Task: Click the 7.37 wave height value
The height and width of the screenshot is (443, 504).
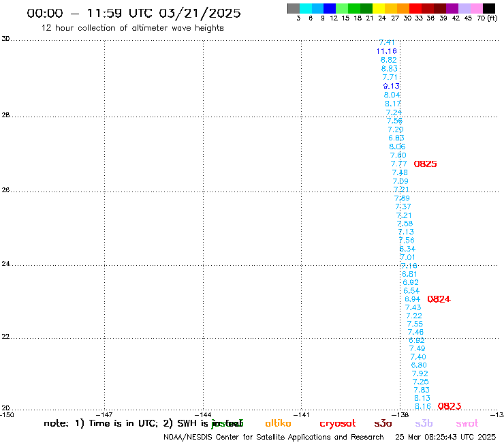Action: click(403, 207)
